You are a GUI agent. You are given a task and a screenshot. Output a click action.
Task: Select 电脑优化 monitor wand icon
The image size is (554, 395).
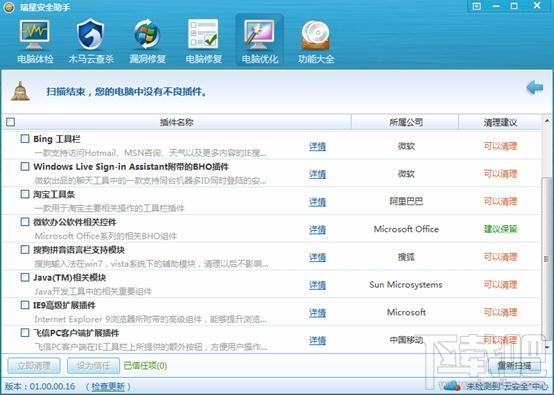pos(260,35)
